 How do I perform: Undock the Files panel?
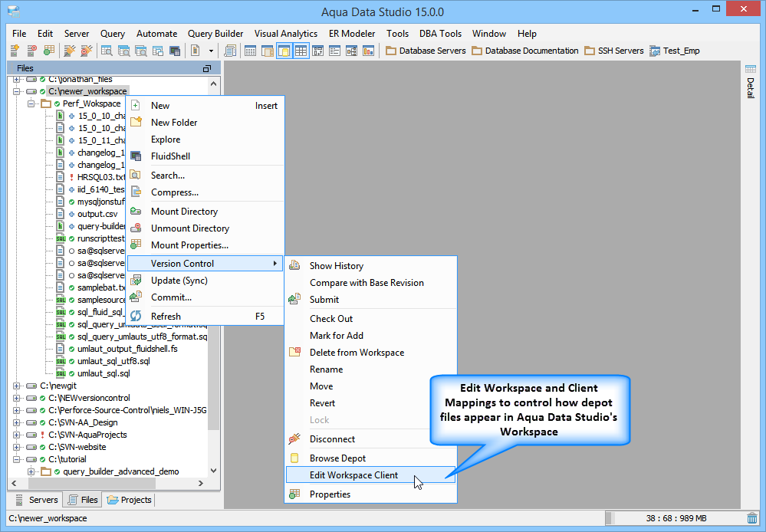(207, 68)
